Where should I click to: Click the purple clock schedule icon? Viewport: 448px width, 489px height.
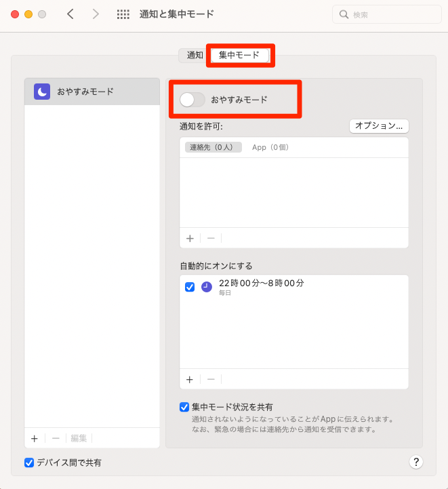(207, 287)
